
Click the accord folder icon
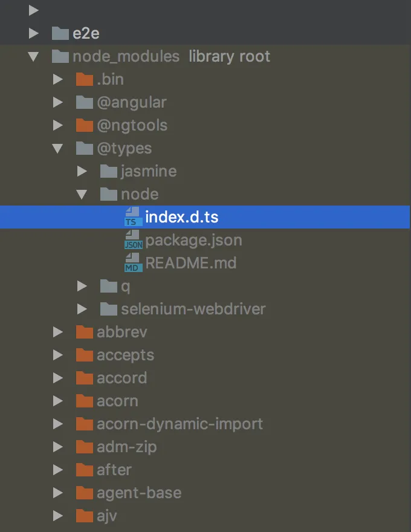[85, 378]
